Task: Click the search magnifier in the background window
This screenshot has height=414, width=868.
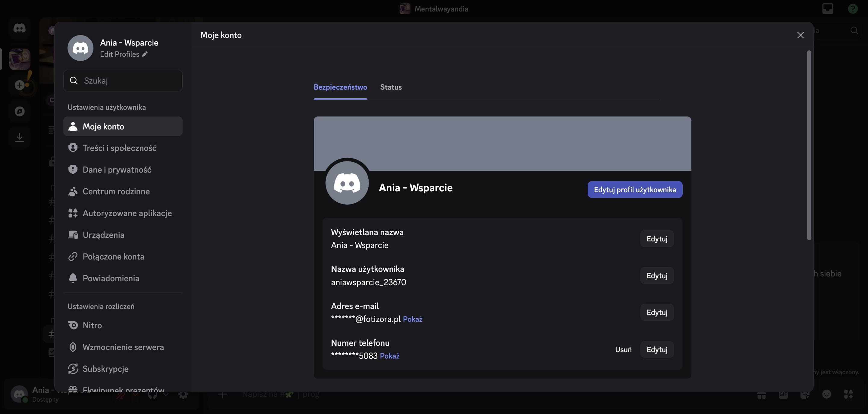Action: point(854,30)
